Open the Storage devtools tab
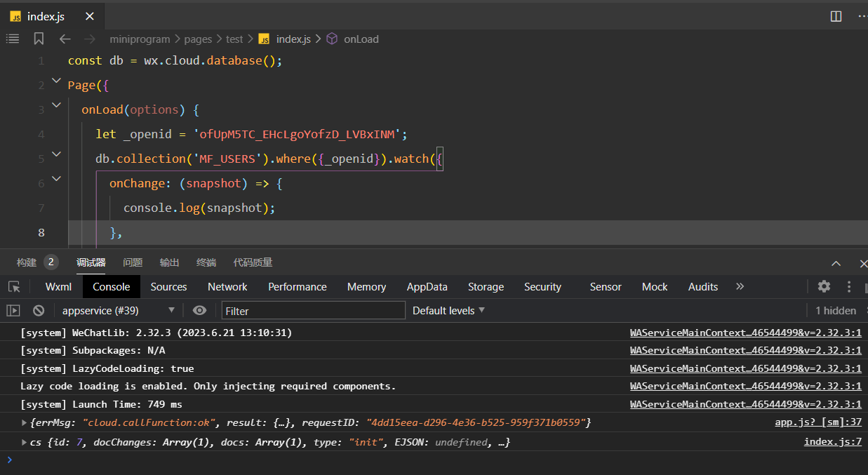Image resolution: width=868 pixels, height=475 pixels. [x=486, y=286]
